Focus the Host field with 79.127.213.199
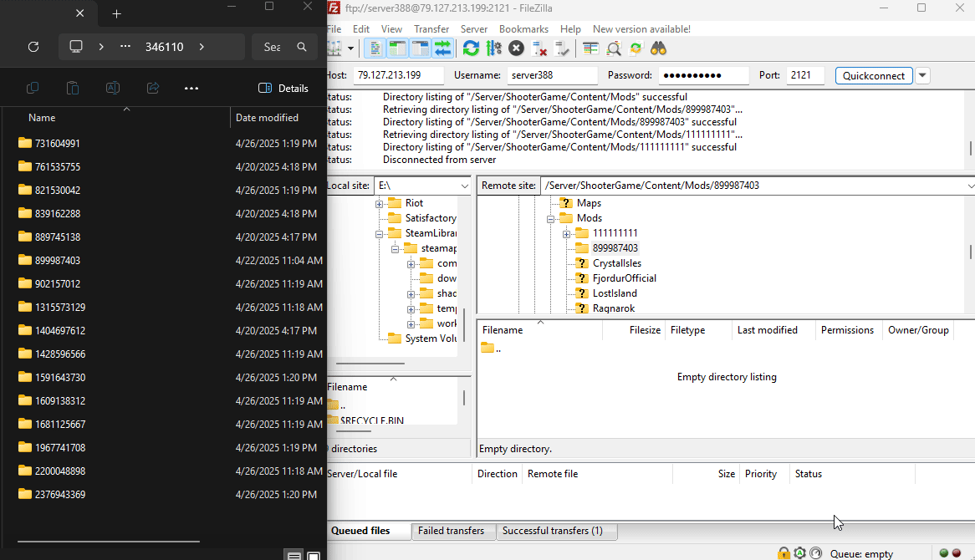 pyautogui.click(x=399, y=75)
